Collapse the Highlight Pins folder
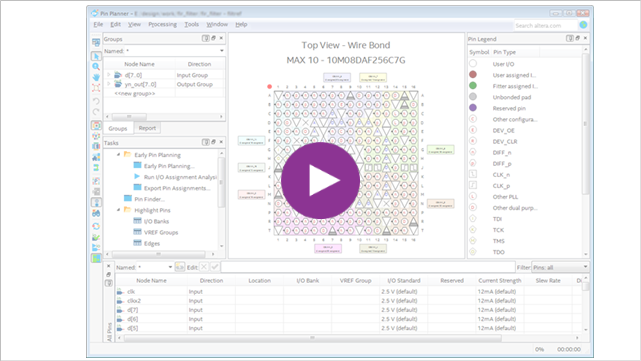Image resolution: width=641 pixels, height=361 pixels. pos(119,210)
